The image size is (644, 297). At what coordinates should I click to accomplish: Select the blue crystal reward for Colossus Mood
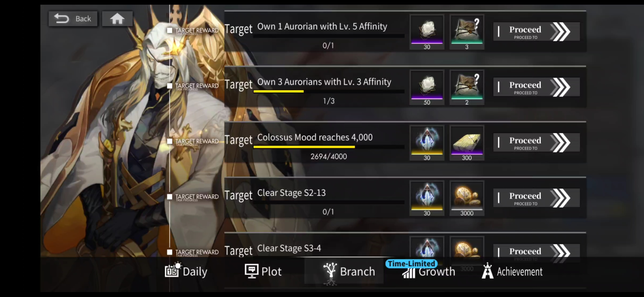(x=427, y=143)
